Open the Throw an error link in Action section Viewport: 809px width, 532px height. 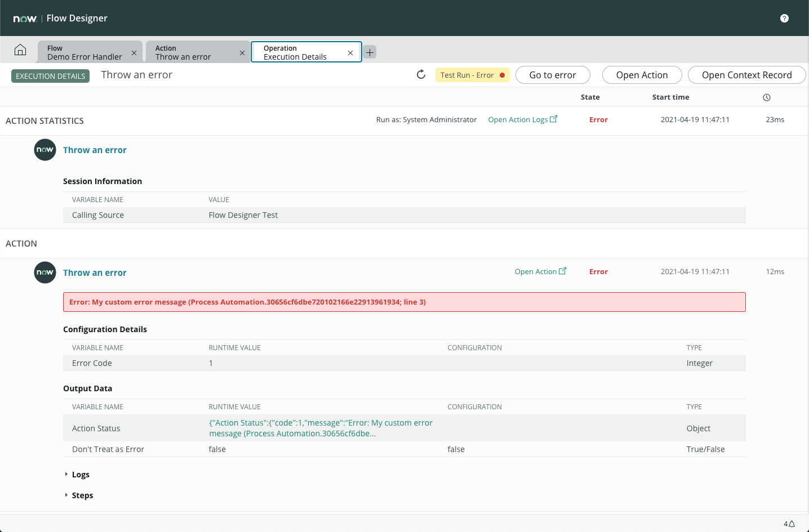click(95, 273)
